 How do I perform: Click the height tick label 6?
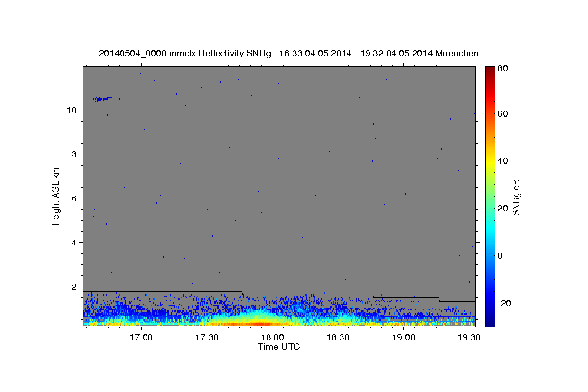click(x=74, y=198)
